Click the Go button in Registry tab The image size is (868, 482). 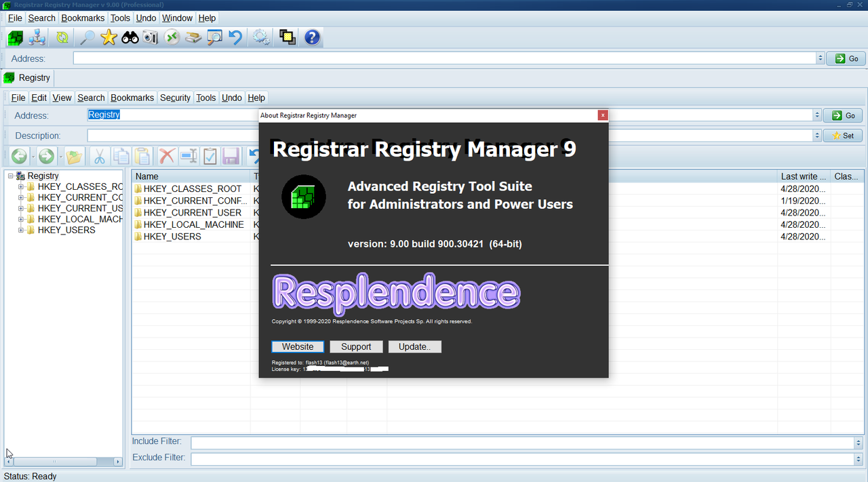[x=843, y=115]
